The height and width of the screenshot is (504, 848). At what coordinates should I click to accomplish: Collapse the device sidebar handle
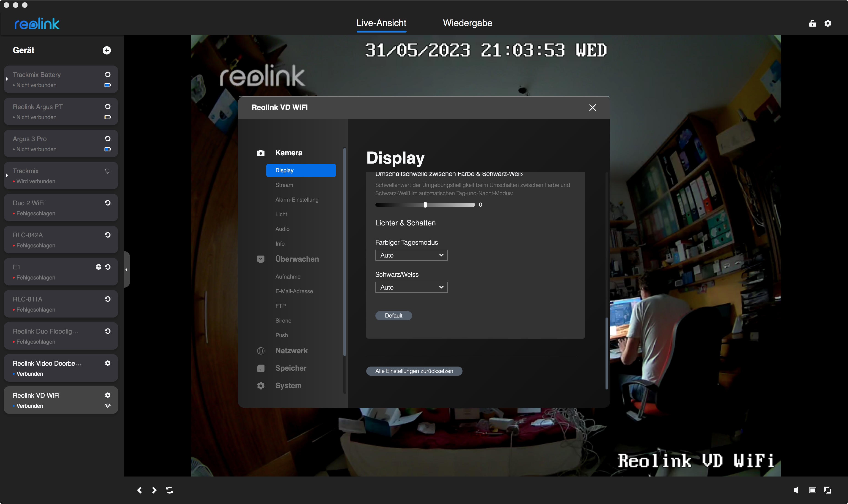click(126, 270)
